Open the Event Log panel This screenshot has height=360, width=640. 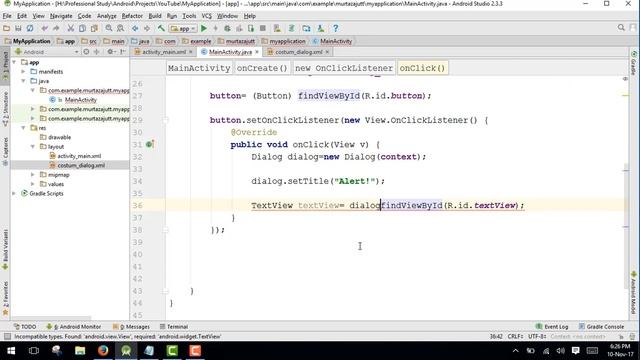pos(552,327)
